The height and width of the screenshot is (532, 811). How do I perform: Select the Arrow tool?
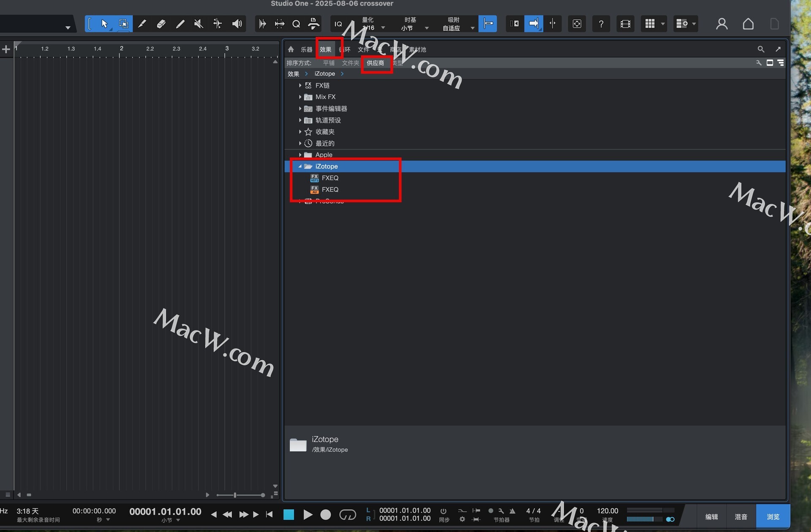[104, 24]
